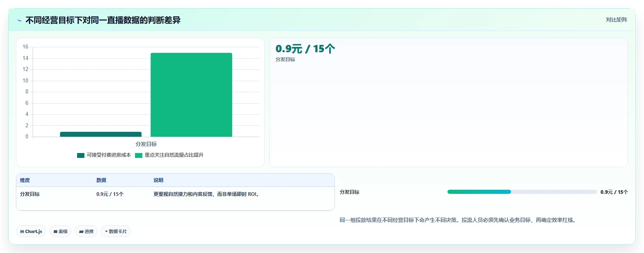Click the 数据卡片 tag chip

coord(116,231)
